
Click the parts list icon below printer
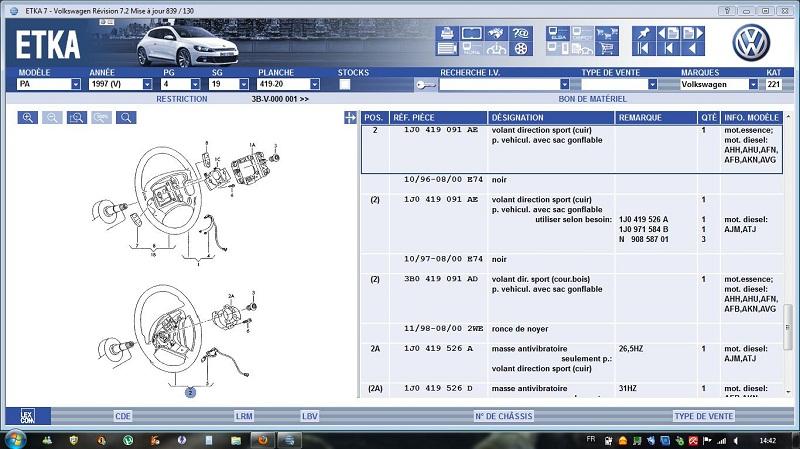click(x=447, y=48)
